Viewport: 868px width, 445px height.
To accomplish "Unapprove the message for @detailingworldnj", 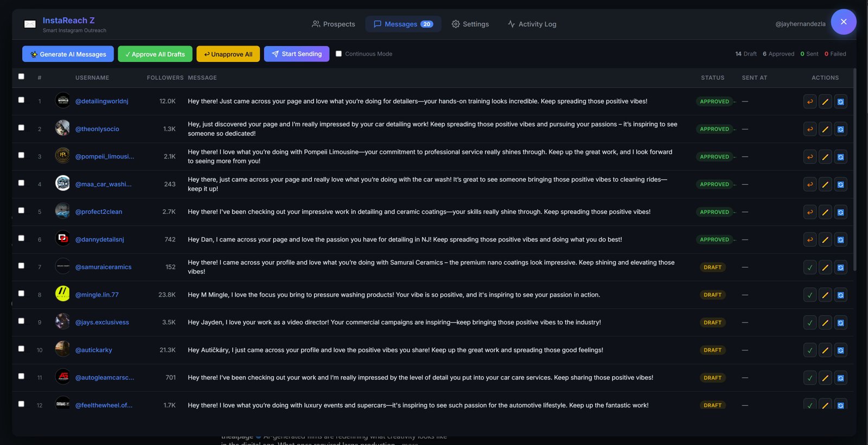I will (810, 101).
